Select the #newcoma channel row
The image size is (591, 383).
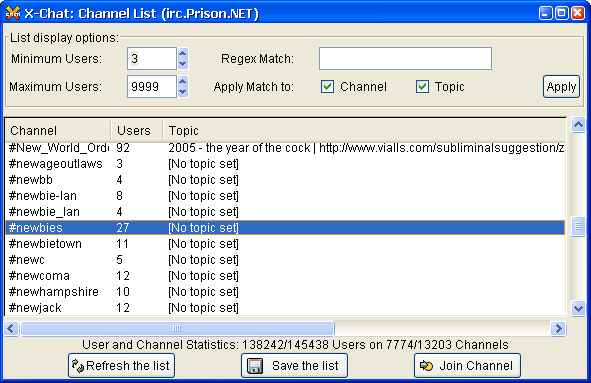click(x=285, y=276)
